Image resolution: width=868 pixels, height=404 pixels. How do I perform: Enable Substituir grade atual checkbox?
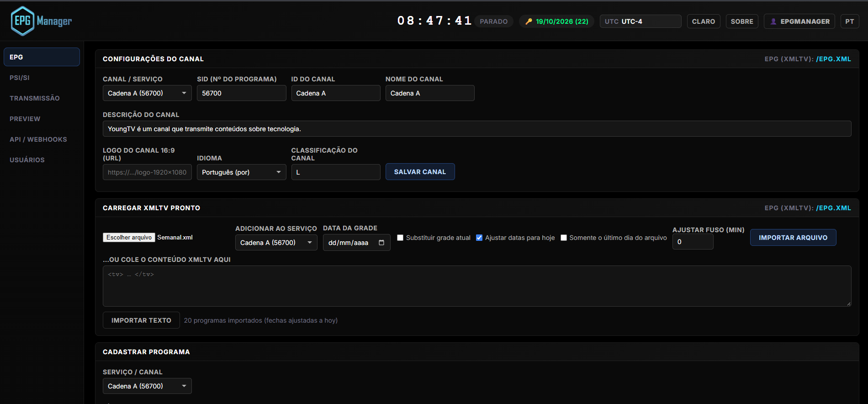(x=400, y=238)
